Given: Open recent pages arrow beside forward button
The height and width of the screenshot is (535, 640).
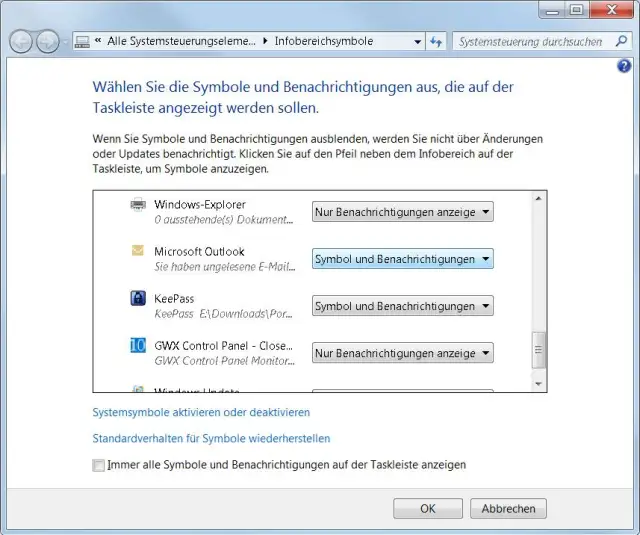Looking at the screenshot, I should 65,42.
